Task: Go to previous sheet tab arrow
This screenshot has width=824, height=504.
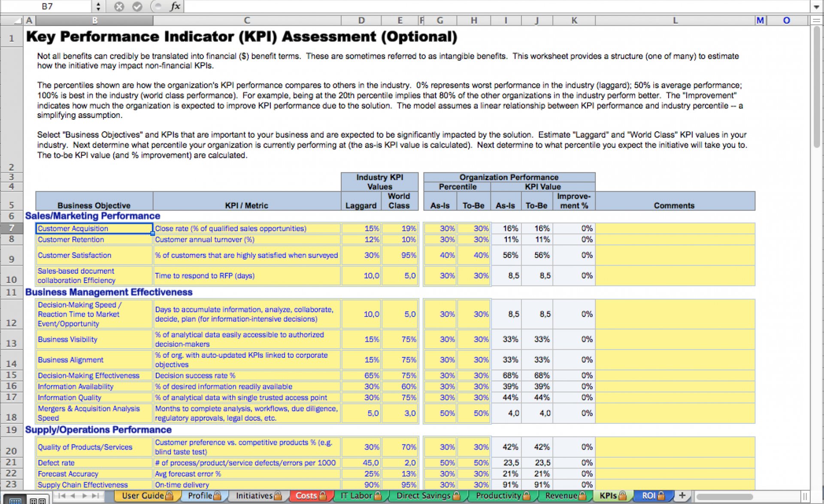Action: (73, 496)
